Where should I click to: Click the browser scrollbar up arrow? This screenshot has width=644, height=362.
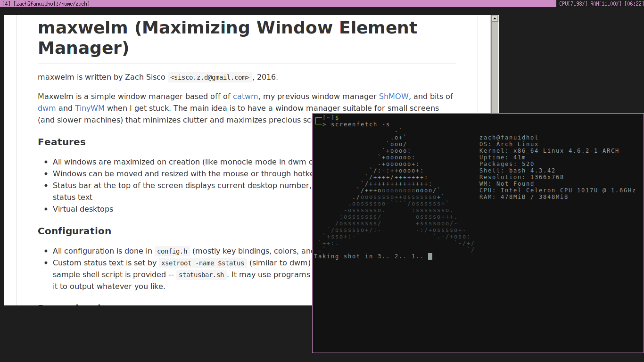click(x=495, y=19)
